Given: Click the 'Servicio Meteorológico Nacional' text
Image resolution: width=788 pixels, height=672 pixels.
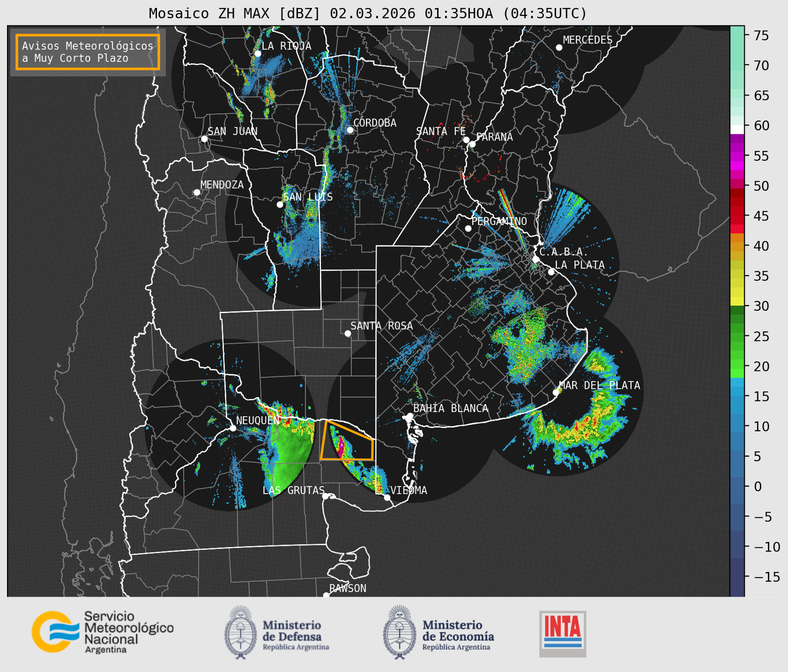Looking at the screenshot, I should click(128, 628).
